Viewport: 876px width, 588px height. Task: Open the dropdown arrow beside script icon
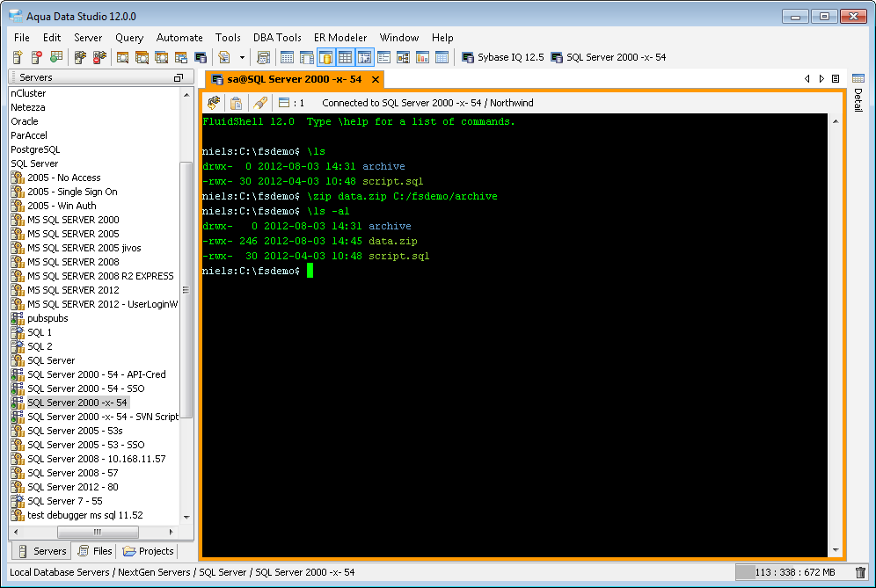tap(242, 57)
